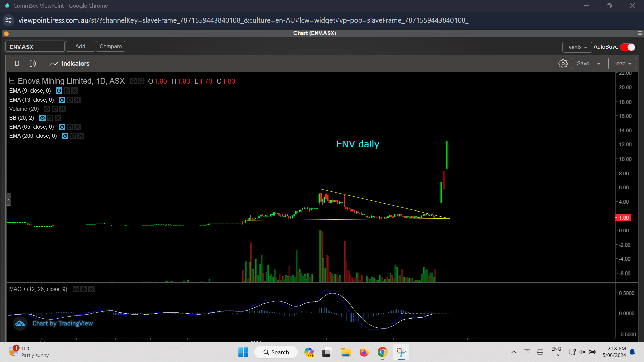Collapse the indicator legend with minus box

click(x=12, y=81)
